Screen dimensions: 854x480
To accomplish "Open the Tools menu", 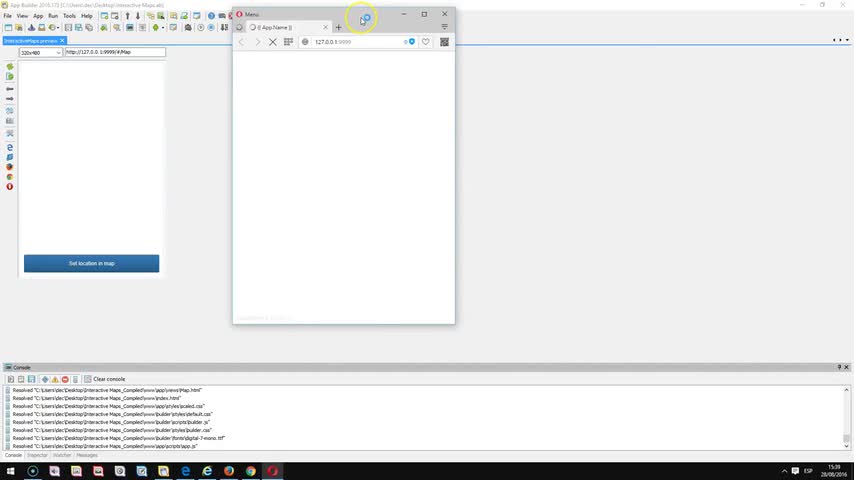I will point(69,16).
